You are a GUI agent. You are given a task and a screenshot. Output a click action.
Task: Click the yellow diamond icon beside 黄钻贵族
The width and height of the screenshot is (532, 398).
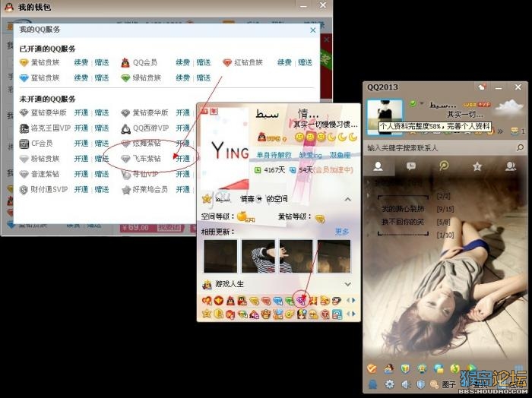click(x=24, y=63)
